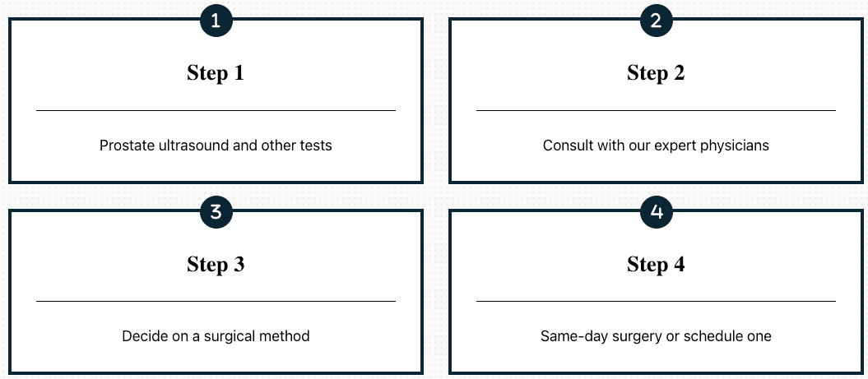Click the divider line under Step 3

click(x=216, y=302)
